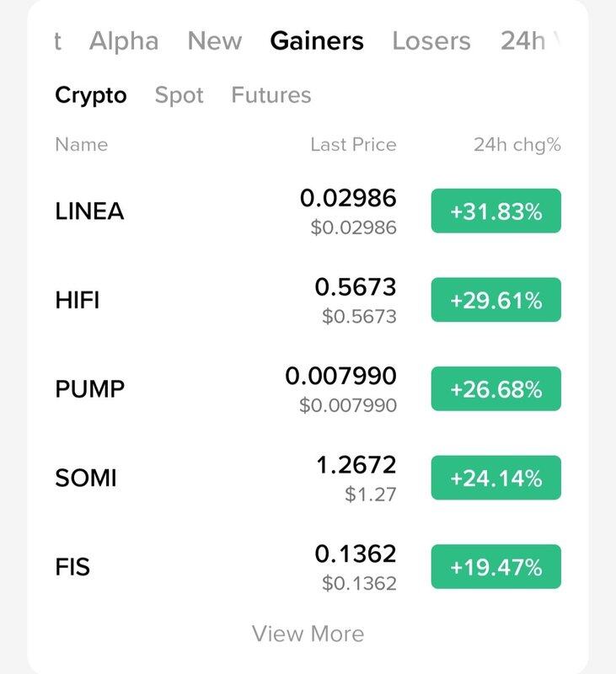Open the HIFI coin row

(x=308, y=300)
